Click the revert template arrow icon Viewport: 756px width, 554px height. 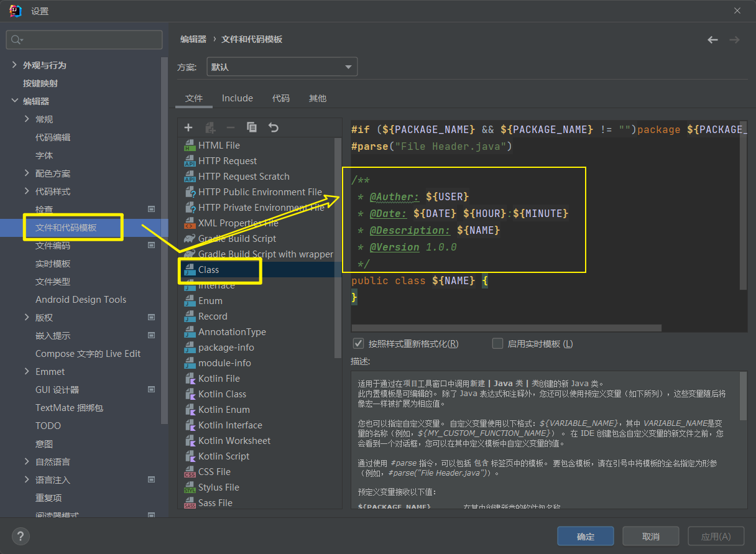pyautogui.click(x=273, y=127)
